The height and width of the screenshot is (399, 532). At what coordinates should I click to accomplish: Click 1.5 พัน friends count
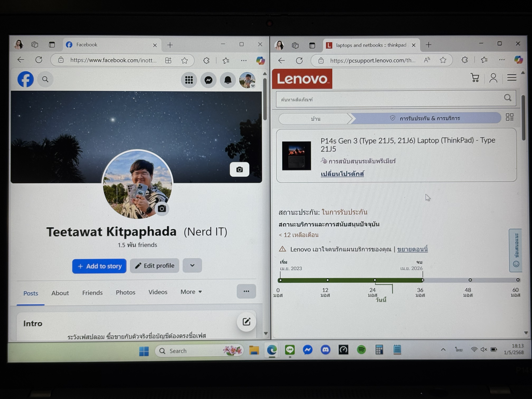click(x=137, y=245)
